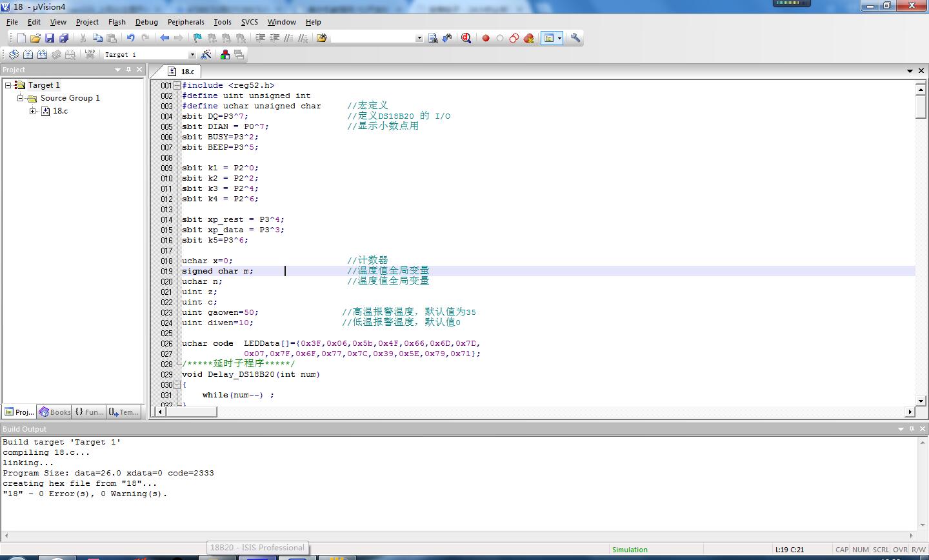
Task: Close the Project panel
Action: pos(139,70)
